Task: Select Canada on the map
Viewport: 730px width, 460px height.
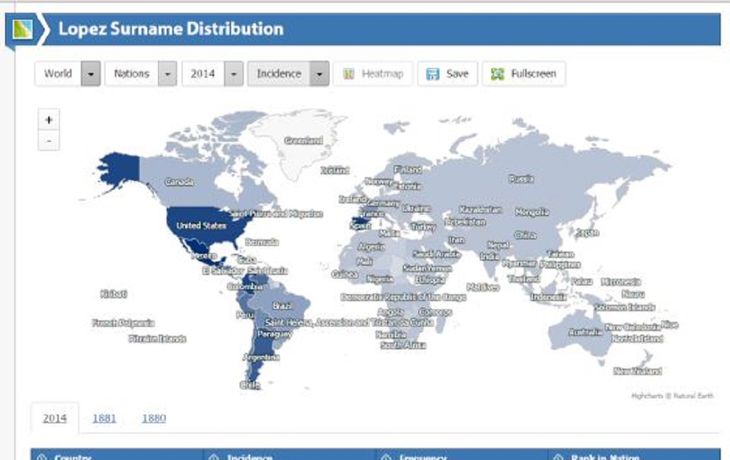Action: click(x=179, y=182)
